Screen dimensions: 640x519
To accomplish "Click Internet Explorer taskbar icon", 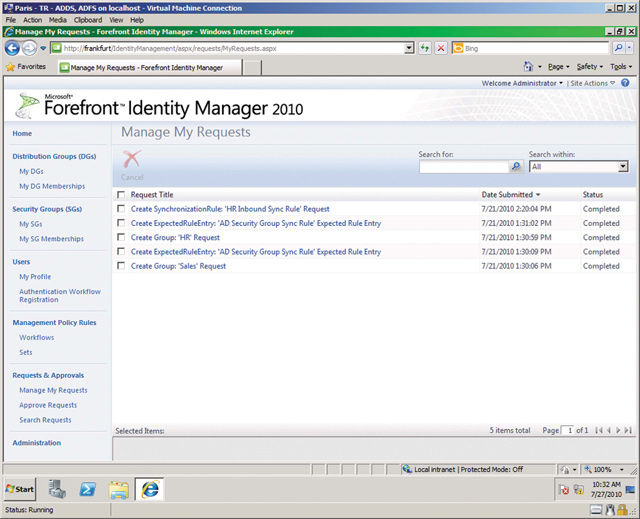I will coord(149,489).
